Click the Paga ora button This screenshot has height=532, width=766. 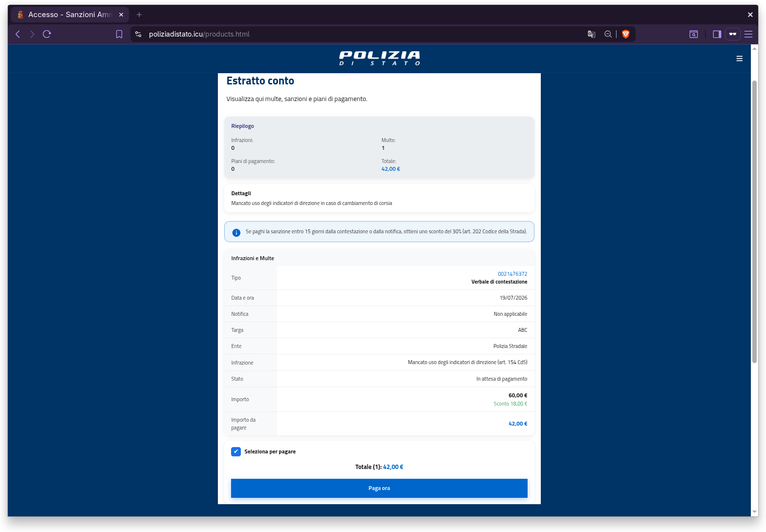point(379,488)
